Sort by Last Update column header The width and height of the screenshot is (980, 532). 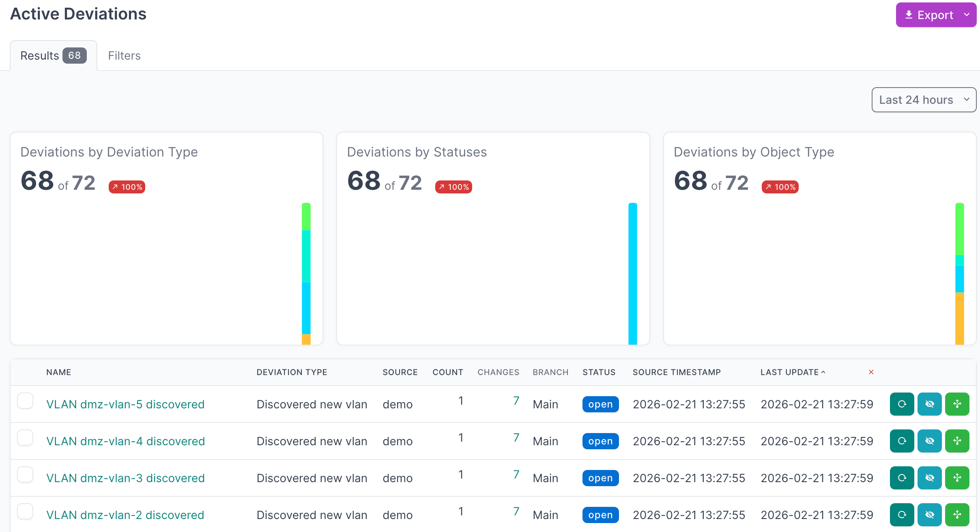coord(789,372)
